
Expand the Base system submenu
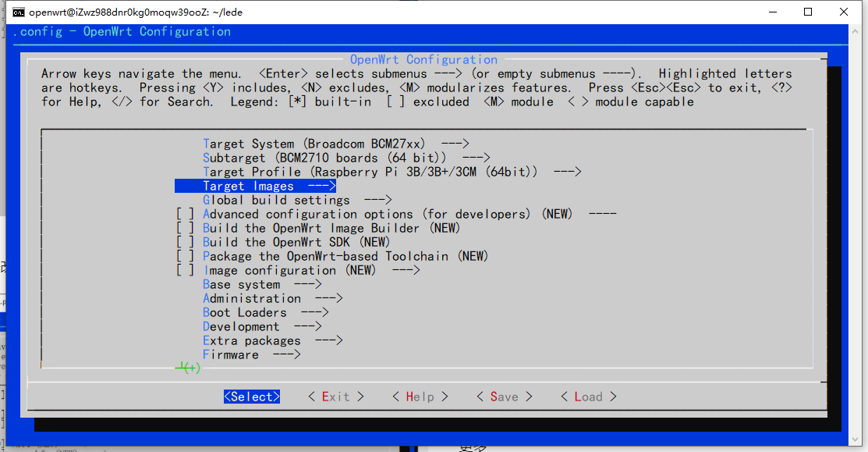click(x=261, y=284)
